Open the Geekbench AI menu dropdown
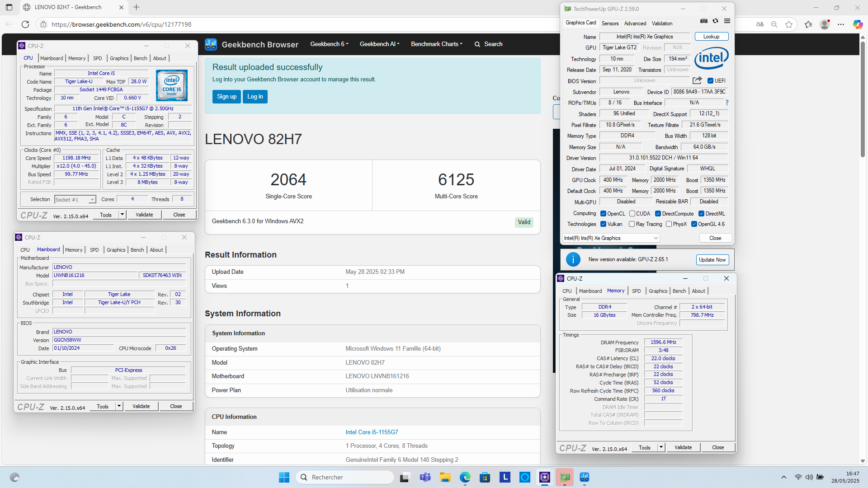This screenshot has width=868, height=488. coord(379,44)
